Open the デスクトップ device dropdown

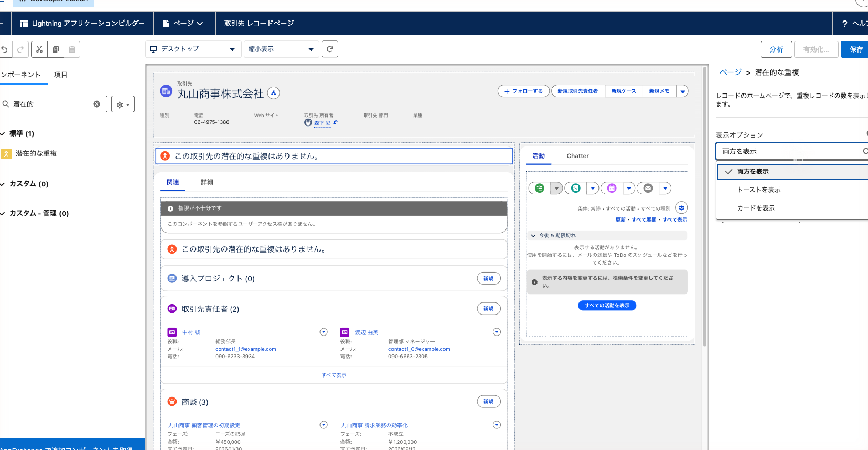coord(193,49)
